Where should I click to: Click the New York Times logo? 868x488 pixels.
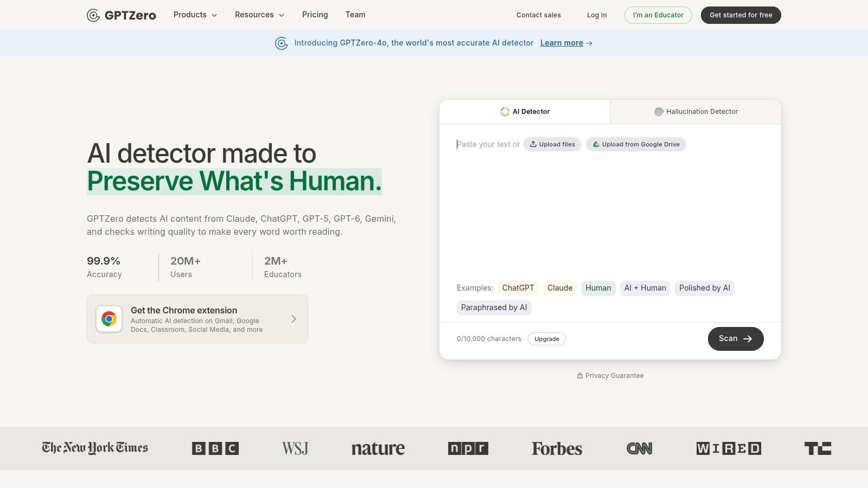(95, 448)
